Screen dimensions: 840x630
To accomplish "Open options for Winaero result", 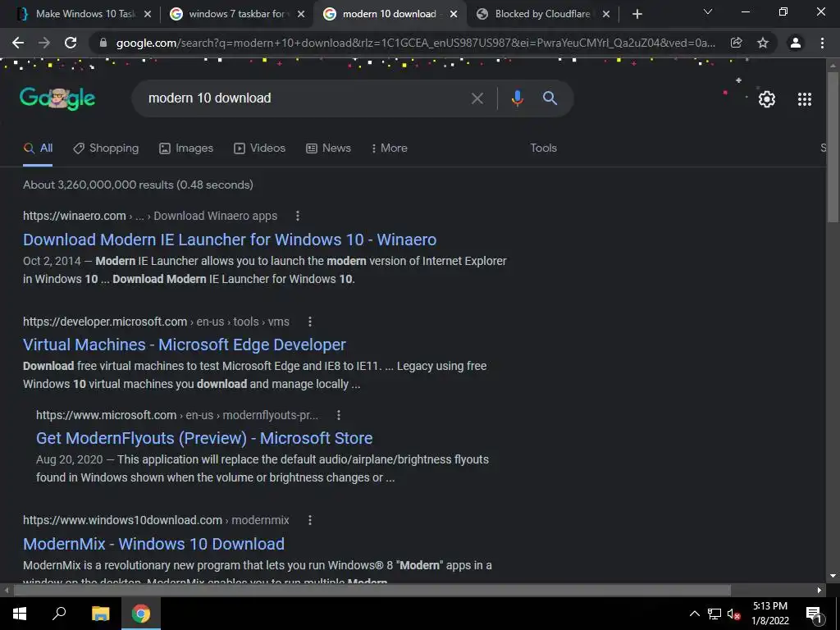I will [x=298, y=216].
